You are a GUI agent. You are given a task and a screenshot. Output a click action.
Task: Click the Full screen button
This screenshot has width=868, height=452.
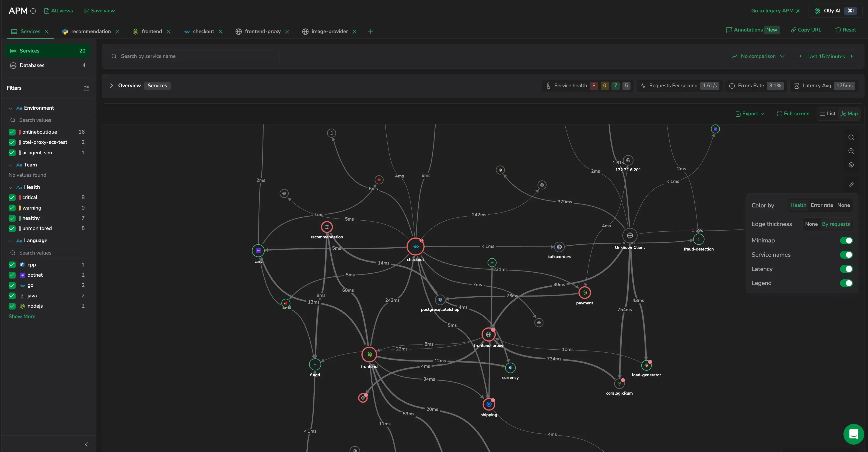click(793, 114)
